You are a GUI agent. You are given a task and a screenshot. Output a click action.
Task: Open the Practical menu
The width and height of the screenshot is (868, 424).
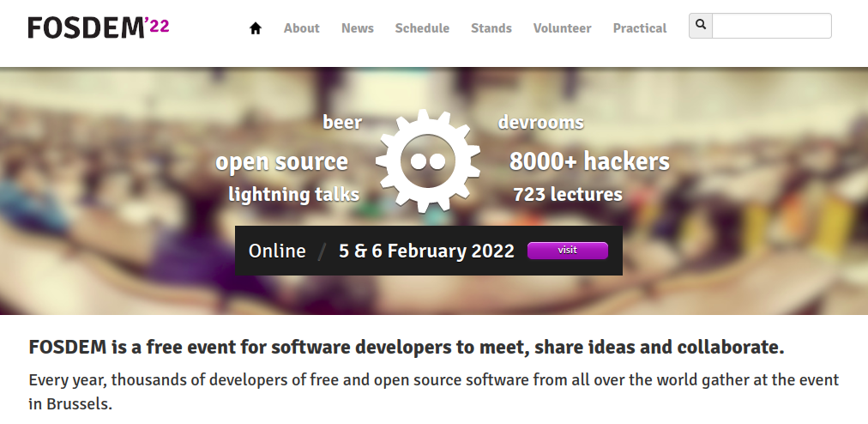[x=640, y=28]
